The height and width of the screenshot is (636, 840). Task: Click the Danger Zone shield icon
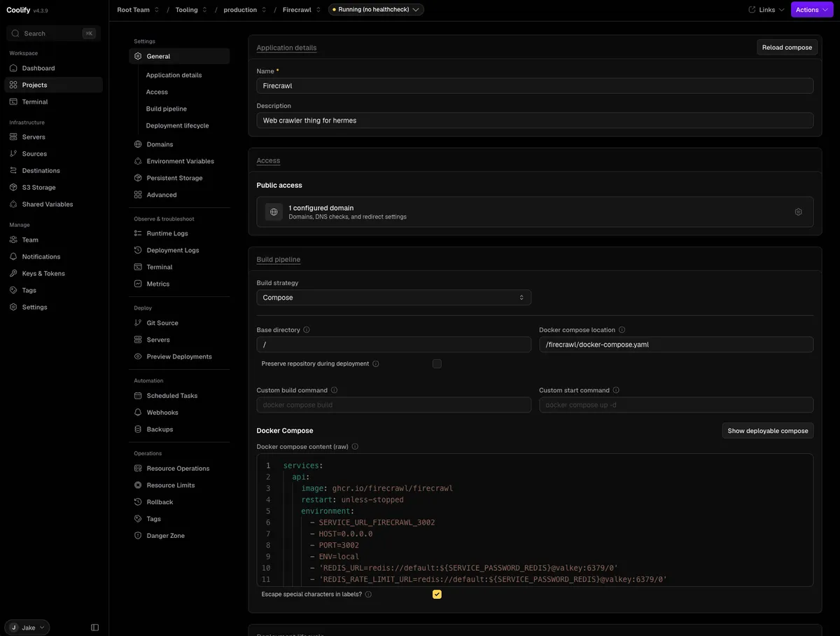(138, 536)
